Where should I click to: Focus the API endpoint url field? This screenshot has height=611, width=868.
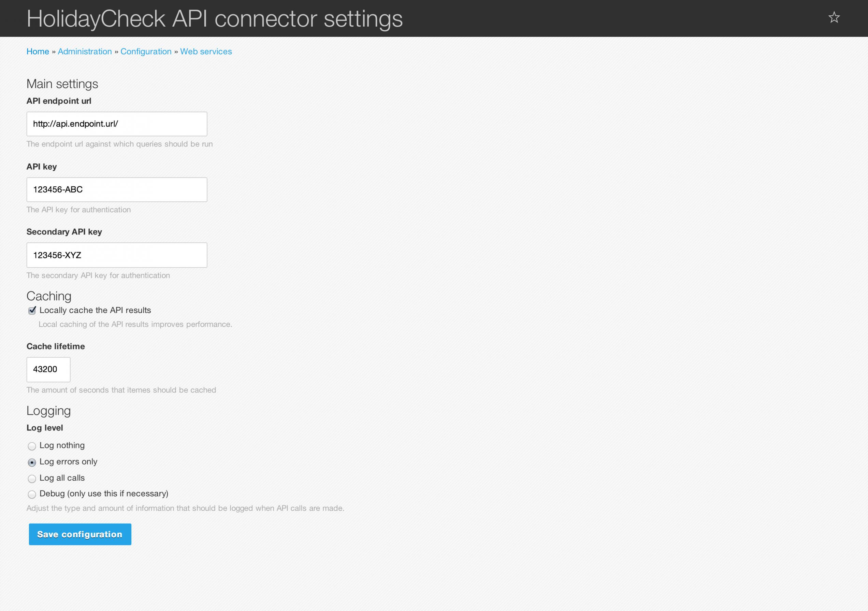pos(117,124)
